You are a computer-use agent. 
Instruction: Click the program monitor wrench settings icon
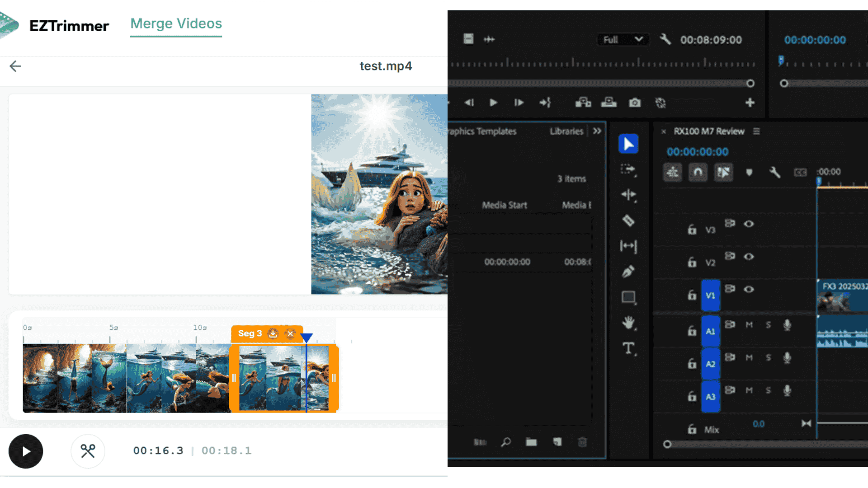pos(665,39)
